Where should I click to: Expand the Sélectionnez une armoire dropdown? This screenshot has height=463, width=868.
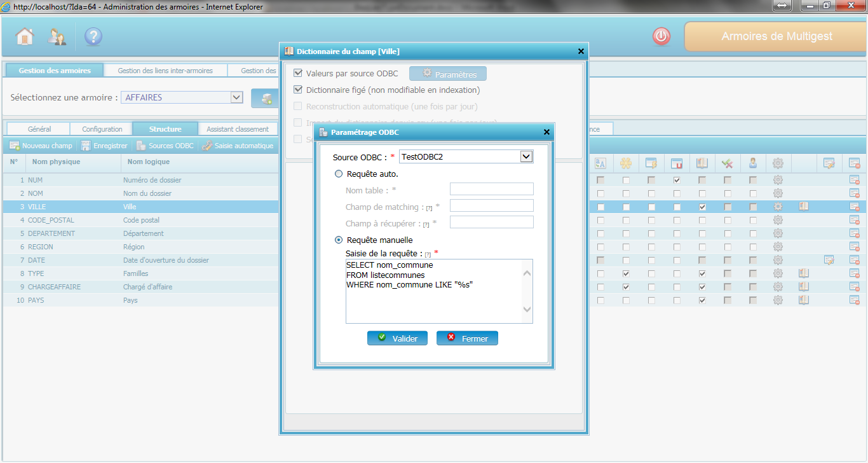tap(236, 97)
